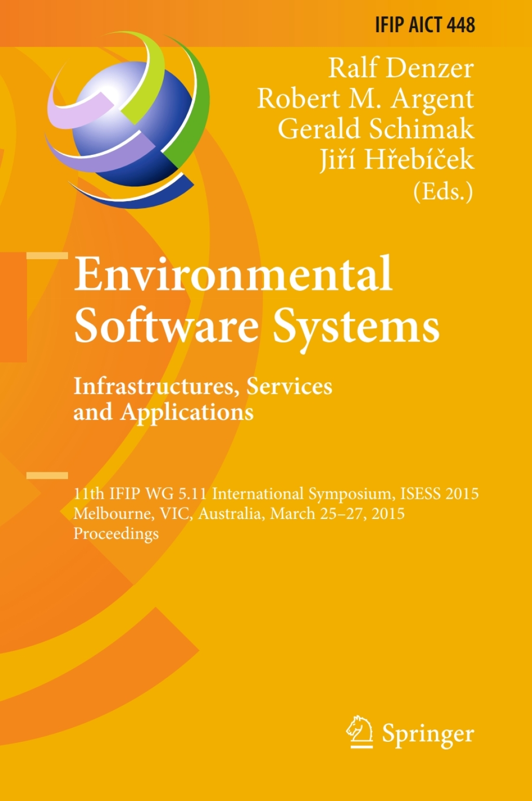The height and width of the screenshot is (801, 532).
Task: Click the Springer horse logo icon
Action: 360,731
